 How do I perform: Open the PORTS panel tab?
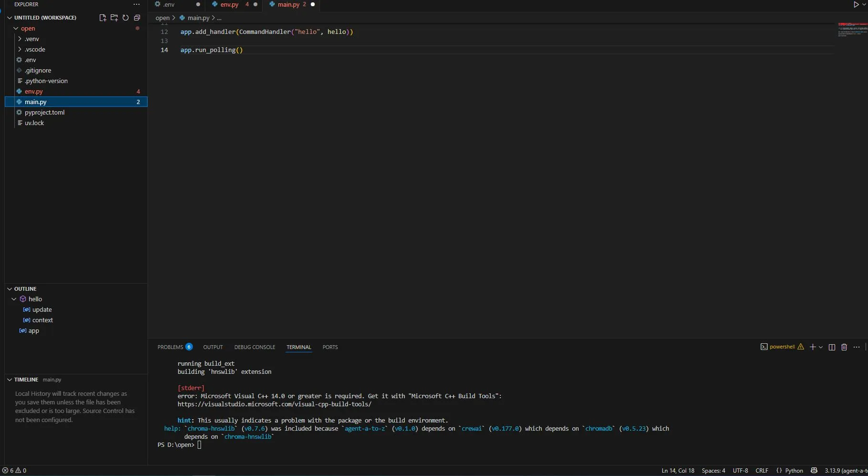330,347
